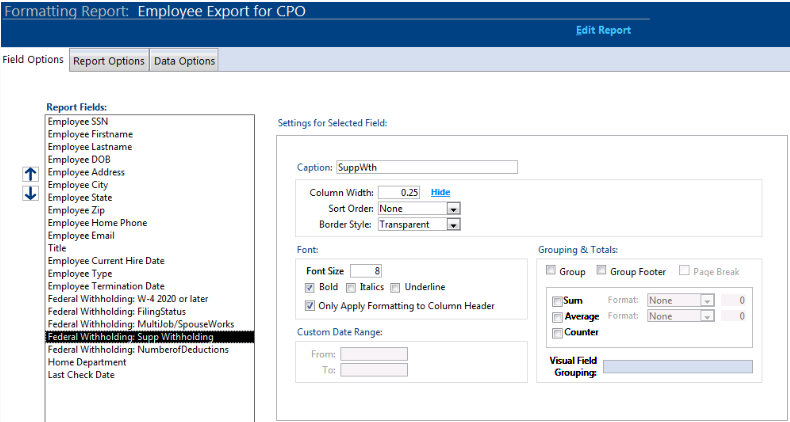Switch to the Data Options tab
This screenshot has height=422, width=790.
pos(184,61)
